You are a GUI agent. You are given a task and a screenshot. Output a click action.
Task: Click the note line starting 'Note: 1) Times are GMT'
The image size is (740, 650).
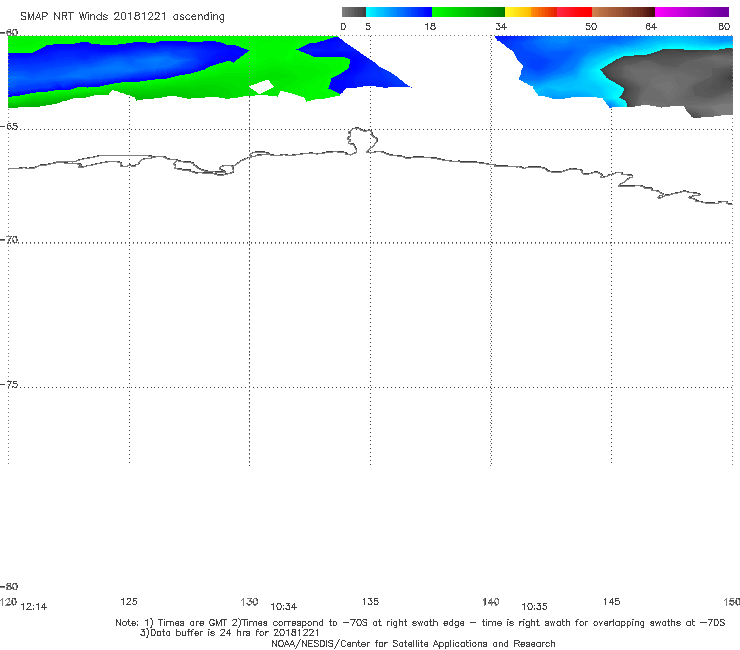(x=420, y=623)
